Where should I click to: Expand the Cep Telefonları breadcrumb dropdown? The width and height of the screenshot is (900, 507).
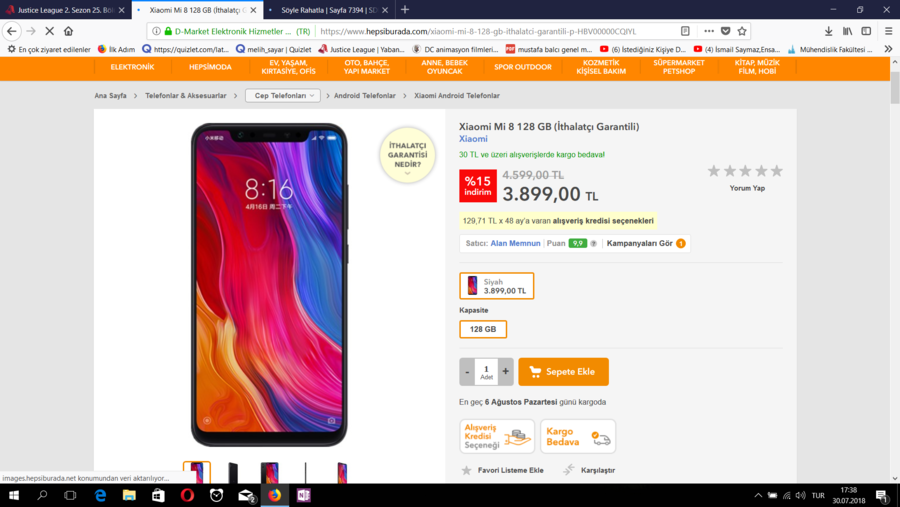[x=283, y=96]
